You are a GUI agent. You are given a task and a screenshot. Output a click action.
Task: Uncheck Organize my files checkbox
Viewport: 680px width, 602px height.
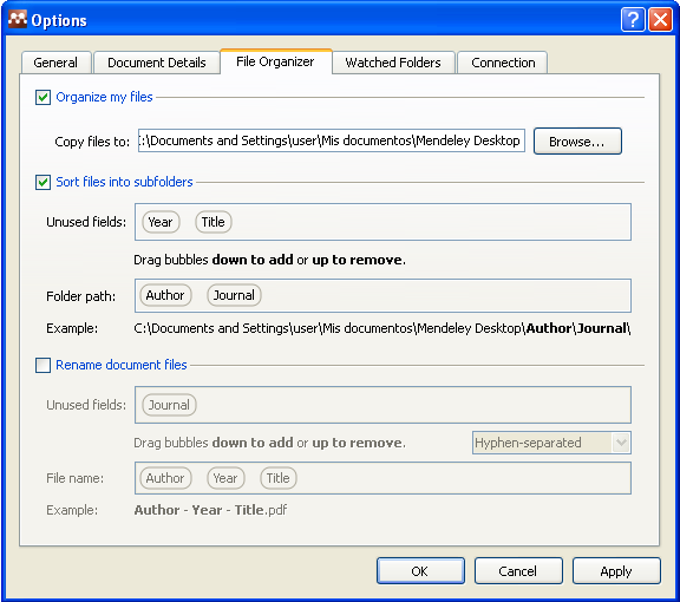tap(43, 97)
